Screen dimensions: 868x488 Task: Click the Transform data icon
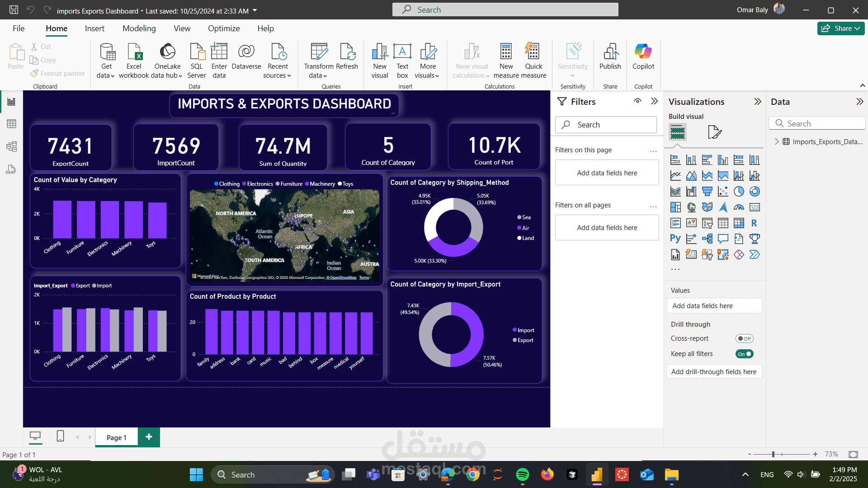point(319,52)
